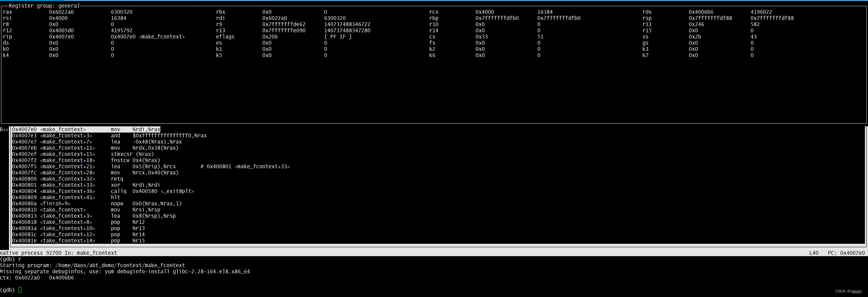Select the rbp register value 0x7fffffffdfb0
This screenshot has width=868, height=297.
497,18
